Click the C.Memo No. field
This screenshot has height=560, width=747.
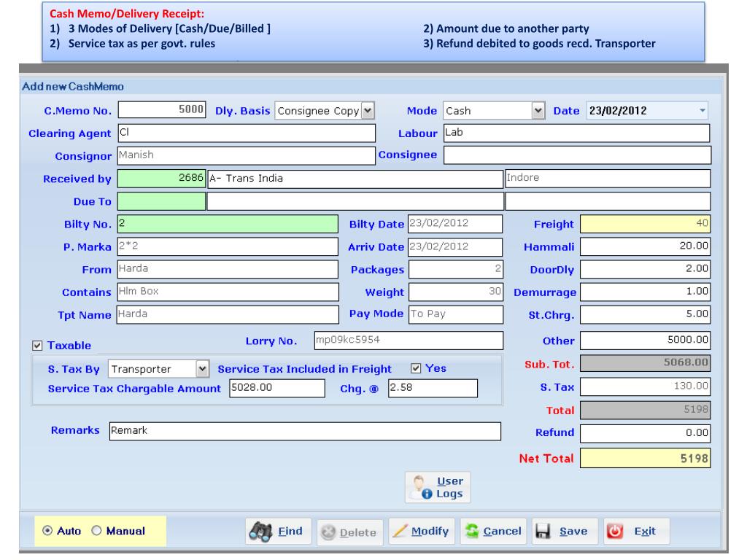pyautogui.click(x=162, y=109)
